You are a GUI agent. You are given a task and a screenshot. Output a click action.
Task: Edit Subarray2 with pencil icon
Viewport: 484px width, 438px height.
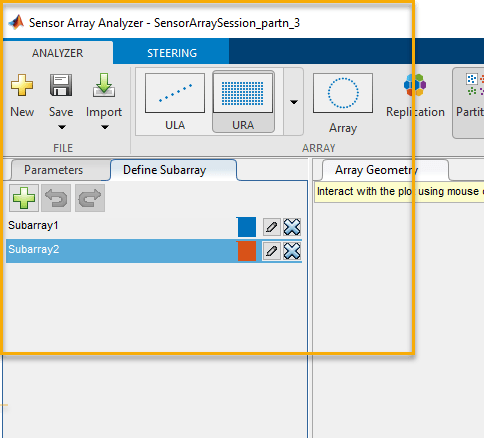pos(272,251)
